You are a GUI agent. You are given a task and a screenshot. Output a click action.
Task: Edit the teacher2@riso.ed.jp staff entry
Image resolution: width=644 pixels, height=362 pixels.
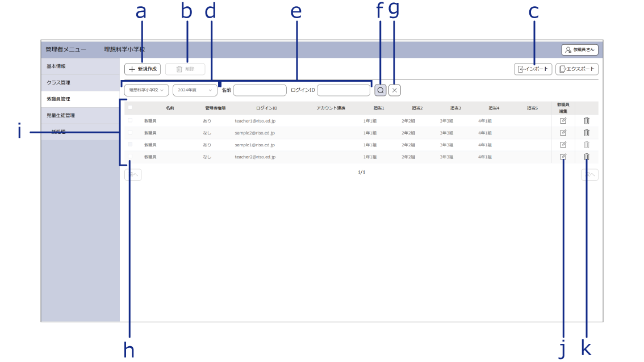[563, 157]
